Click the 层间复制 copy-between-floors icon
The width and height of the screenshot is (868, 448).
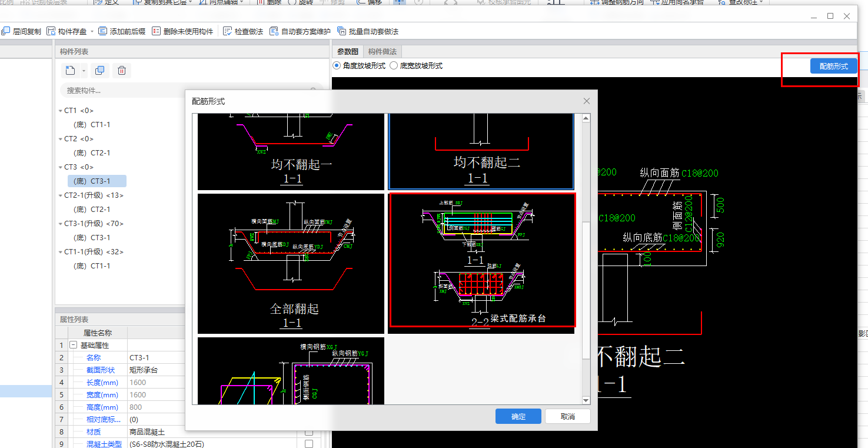point(6,31)
